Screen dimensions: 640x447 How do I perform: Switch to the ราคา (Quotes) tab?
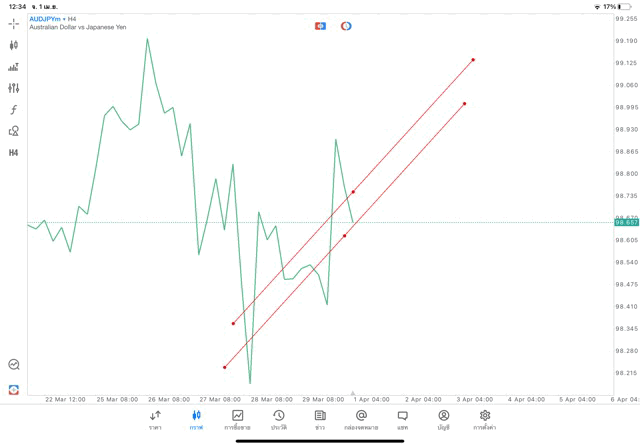click(155, 420)
